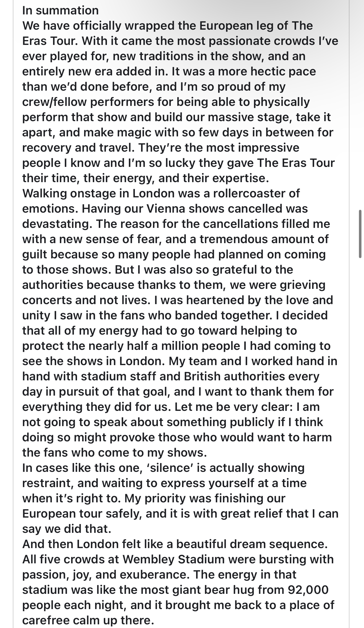
Task: Click the "In summation" heading line
Action: tap(60, 10)
